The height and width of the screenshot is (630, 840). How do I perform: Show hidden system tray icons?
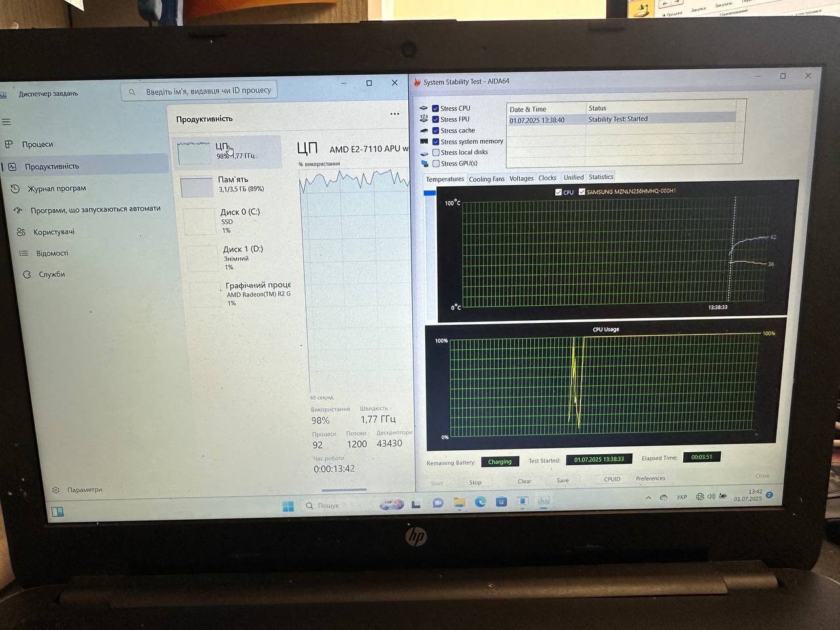click(x=648, y=498)
